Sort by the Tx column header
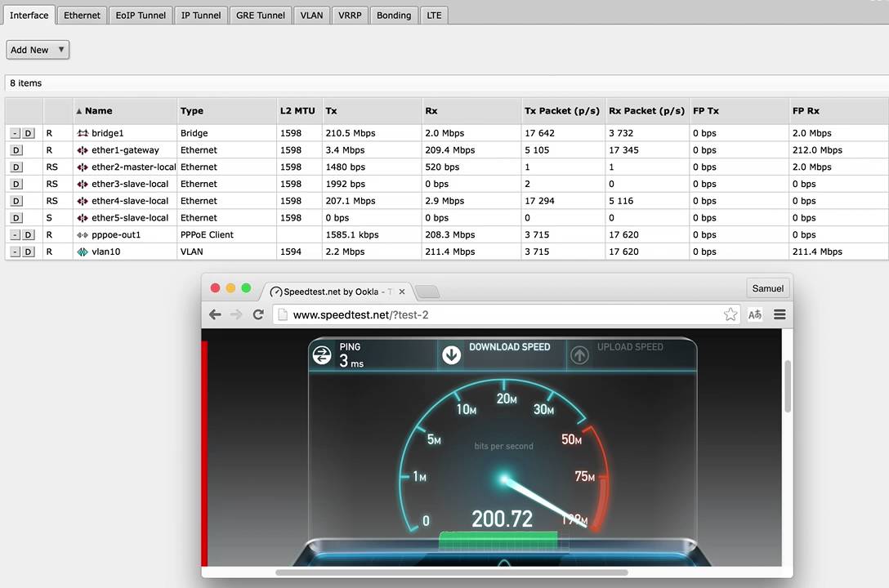This screenshot has width=889, height=588. click(x=371, y=111)
